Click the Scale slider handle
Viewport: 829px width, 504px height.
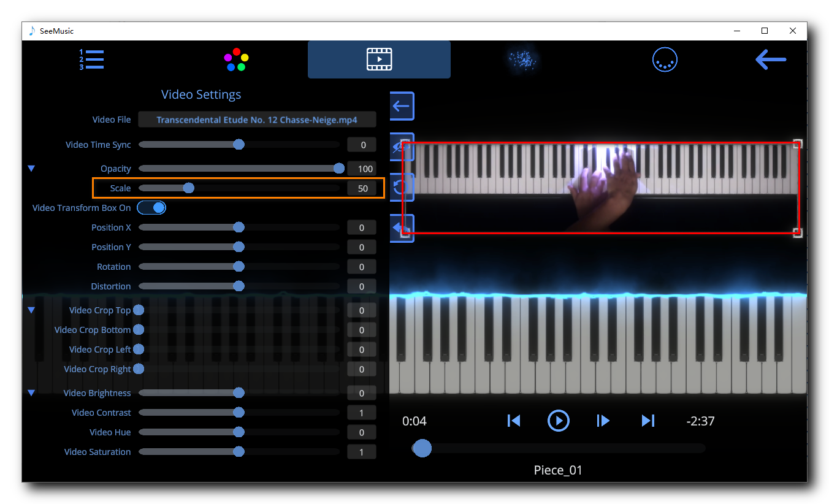189,188
